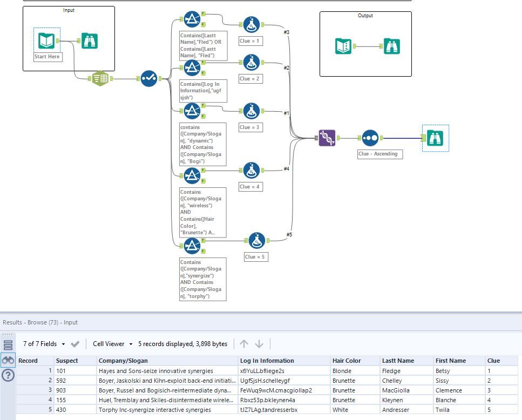522x420 pixels.
Task: Click the Browse tool in Input container
Action: [x=90, y=40]
